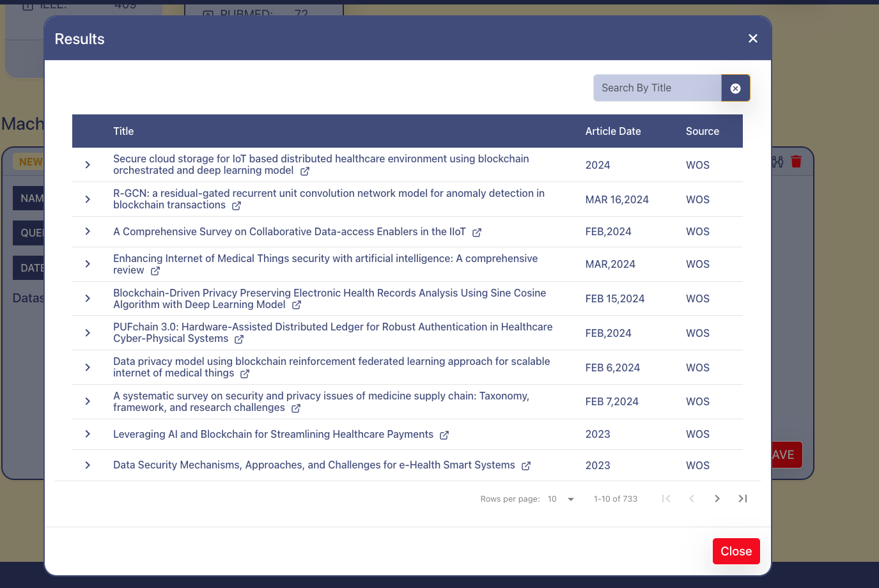Clear the Search By Title field
Viewport: 879px width, 588px height.
pyautogui.click(x=736, y=88)
